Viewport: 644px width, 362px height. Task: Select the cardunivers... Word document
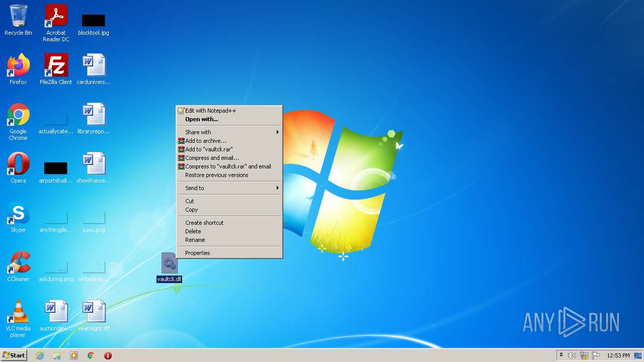coord(94,69)
